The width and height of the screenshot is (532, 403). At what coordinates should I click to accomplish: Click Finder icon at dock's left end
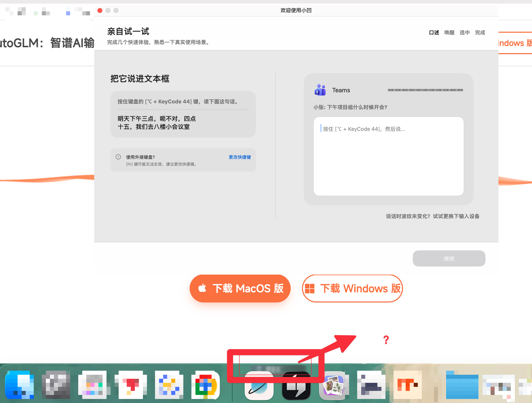click(x=19, y=385)
